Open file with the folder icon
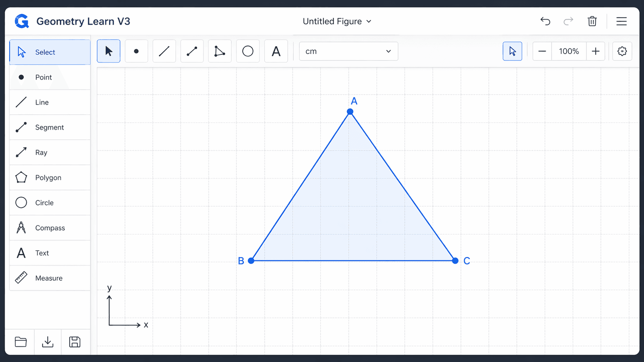This screenshot has width=644, height=362. click(20, 342)
